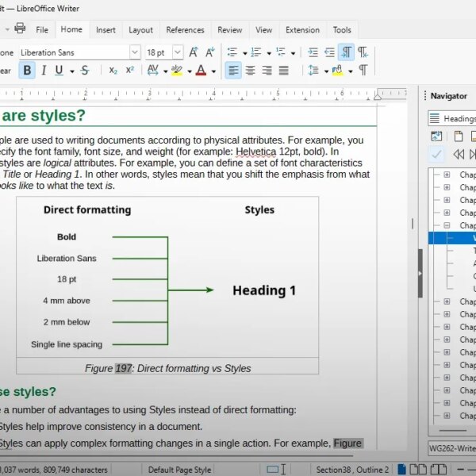
Task: Select single-page view in status bar
Action: (402, 470)
